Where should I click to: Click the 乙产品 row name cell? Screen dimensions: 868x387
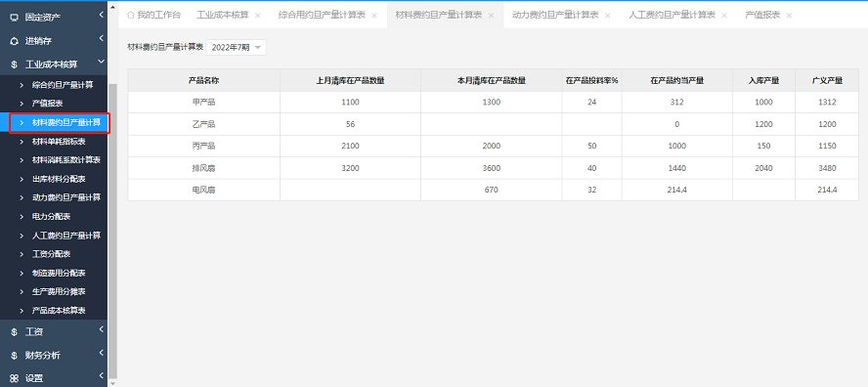(203, 124)
